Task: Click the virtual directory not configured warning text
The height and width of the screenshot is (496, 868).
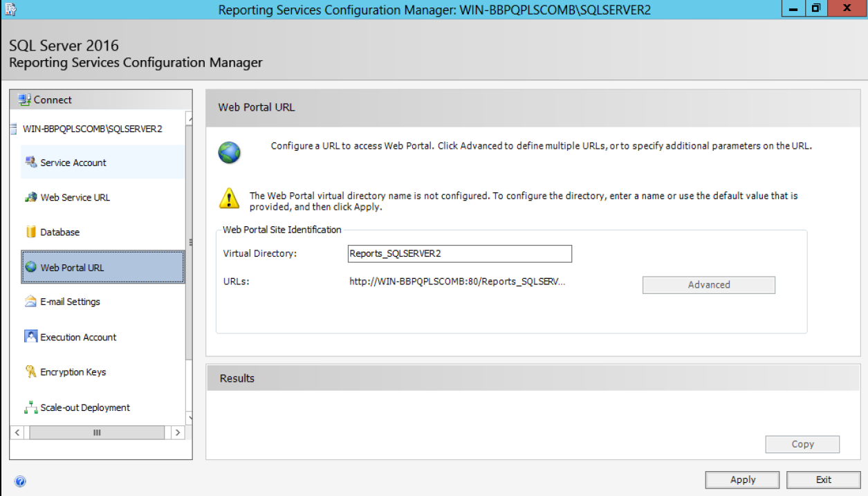Action: click(x=524, y=201)
